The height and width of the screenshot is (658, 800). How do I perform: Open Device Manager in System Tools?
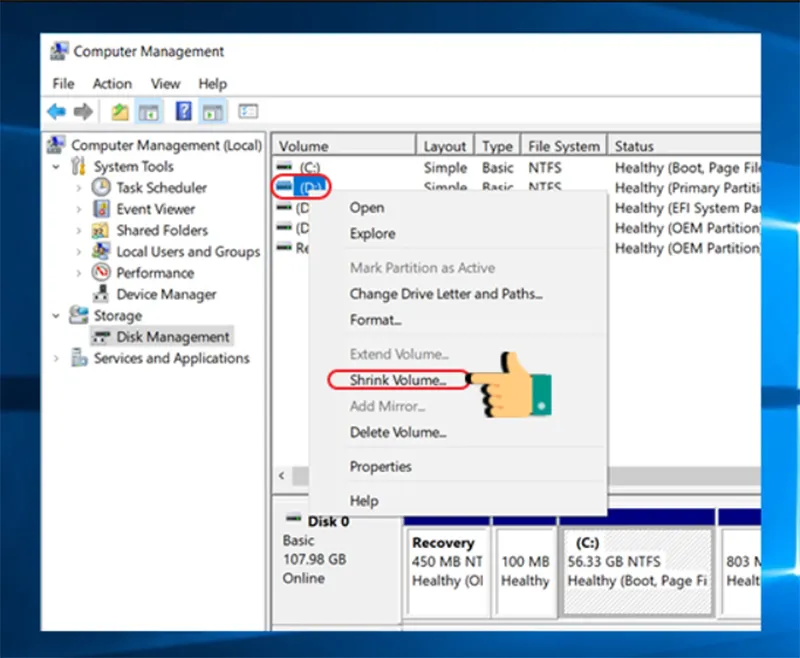(x=166, y=294)
